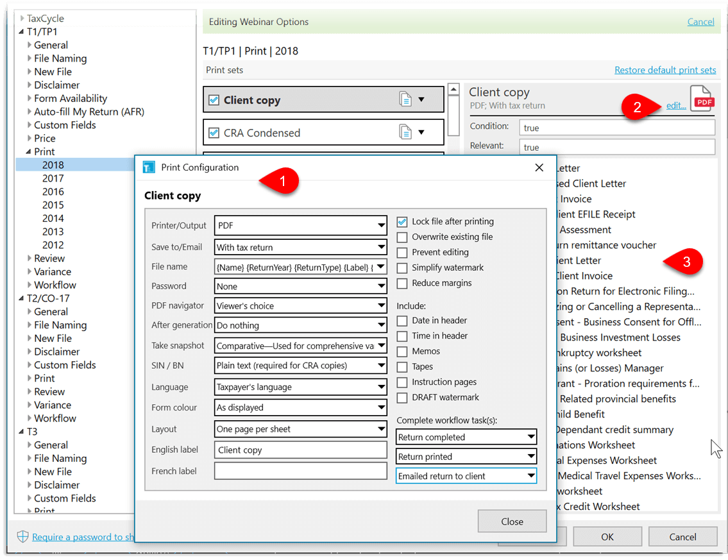The width and height of the screenshot is (728, 560).
Task: Open CRA Condensed print set arrow menu
Action: tap(421, 132)
